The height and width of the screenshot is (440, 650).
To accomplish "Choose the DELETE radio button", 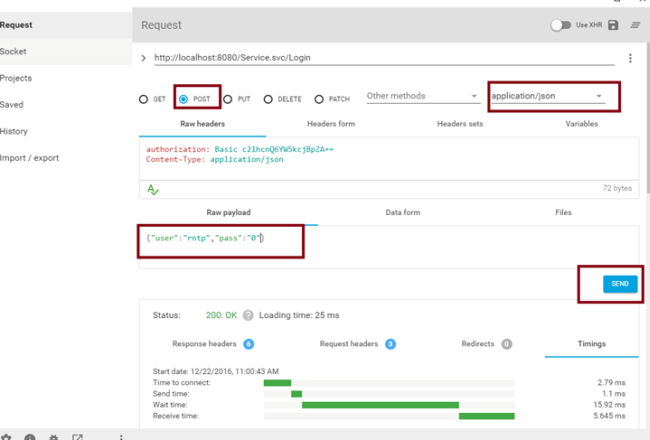I will pos(269,99).
